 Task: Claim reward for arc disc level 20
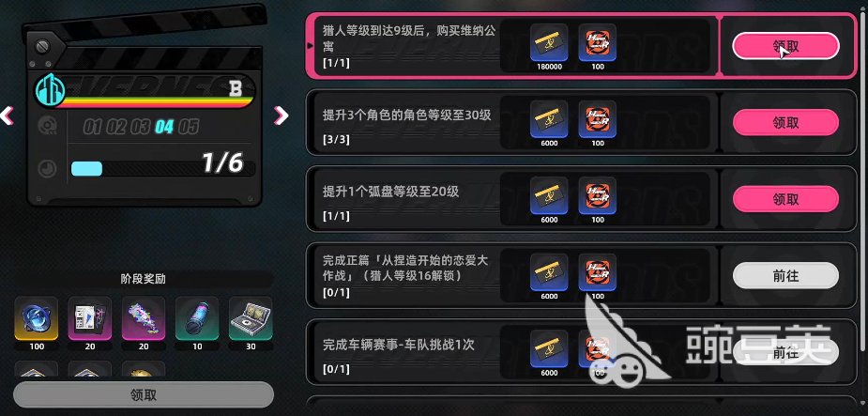(x=785, y=199)
